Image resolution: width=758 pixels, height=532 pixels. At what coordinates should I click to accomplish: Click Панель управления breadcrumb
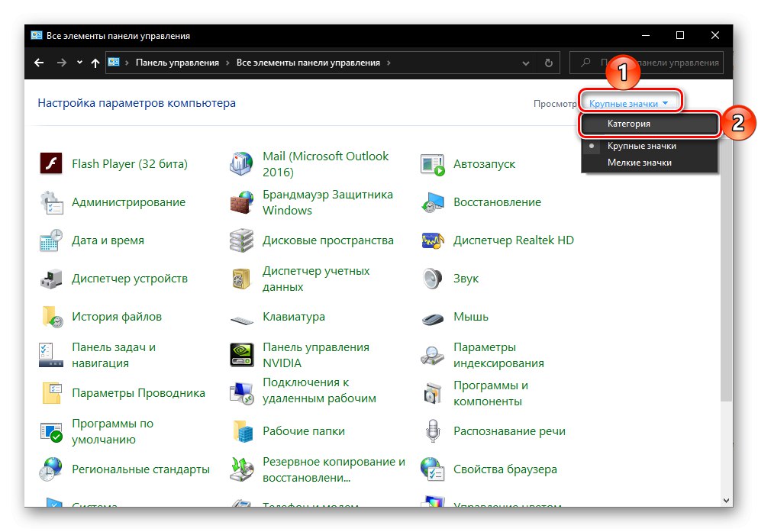pyautogui.click(x=177, y=63)
